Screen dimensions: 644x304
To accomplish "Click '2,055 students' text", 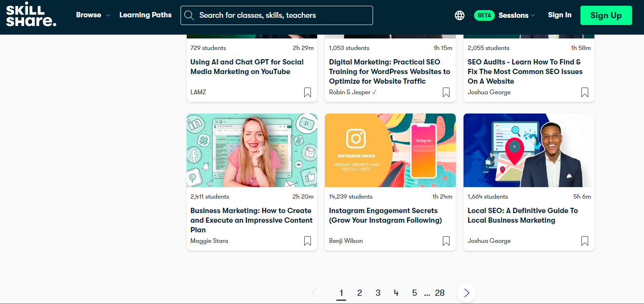I will (489, 48).
